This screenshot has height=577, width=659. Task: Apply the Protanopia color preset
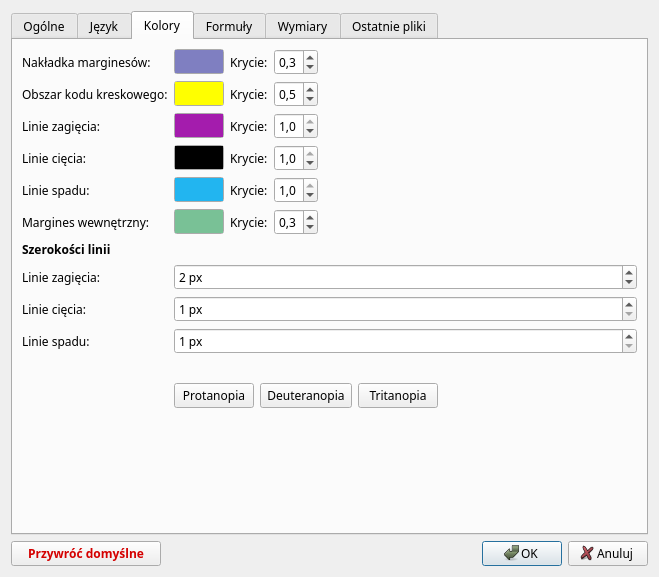214,396
